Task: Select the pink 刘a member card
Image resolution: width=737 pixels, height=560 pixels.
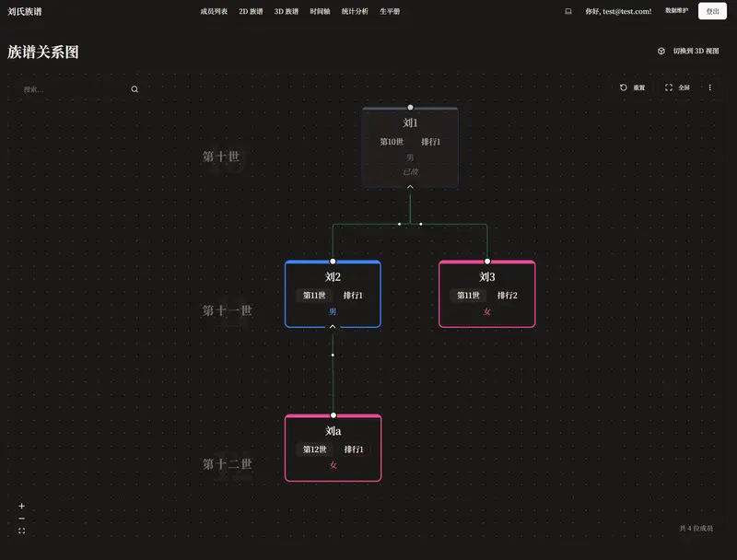Action: click(x=333, y=449)
